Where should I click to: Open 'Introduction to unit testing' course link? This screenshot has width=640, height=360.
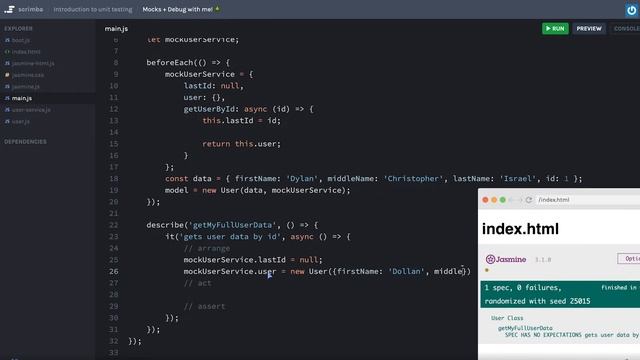pos(93,9)
